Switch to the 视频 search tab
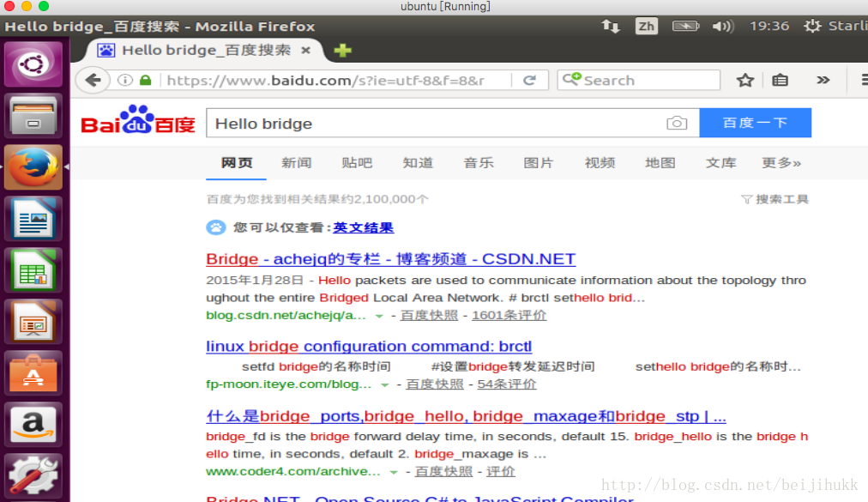 click(x=600, y=163)
